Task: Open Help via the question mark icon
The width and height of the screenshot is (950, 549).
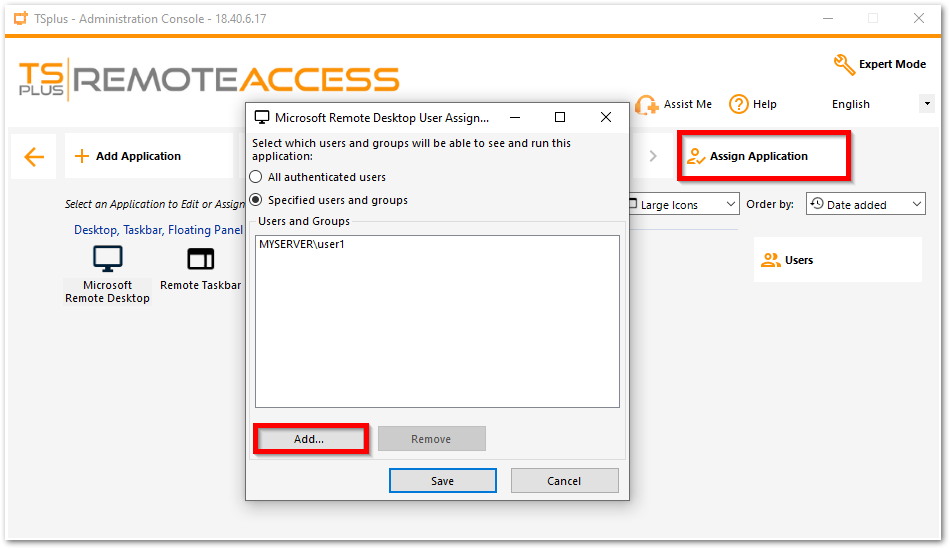Action: 739,104
